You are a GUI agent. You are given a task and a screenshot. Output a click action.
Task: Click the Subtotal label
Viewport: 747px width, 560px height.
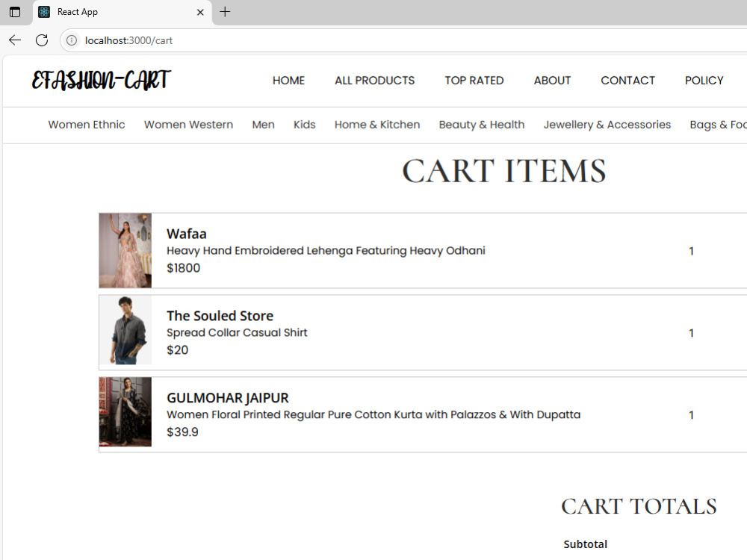[x=585, y=544]
